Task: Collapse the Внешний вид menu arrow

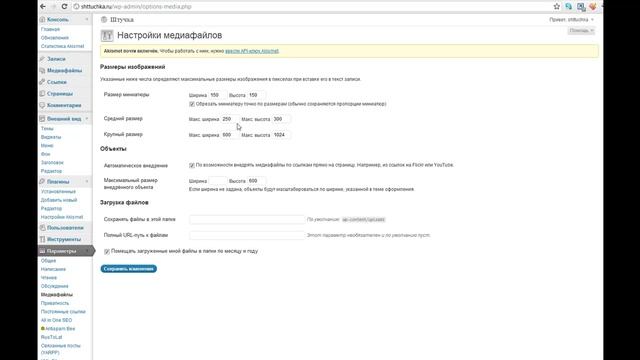Action: [87, 119]
